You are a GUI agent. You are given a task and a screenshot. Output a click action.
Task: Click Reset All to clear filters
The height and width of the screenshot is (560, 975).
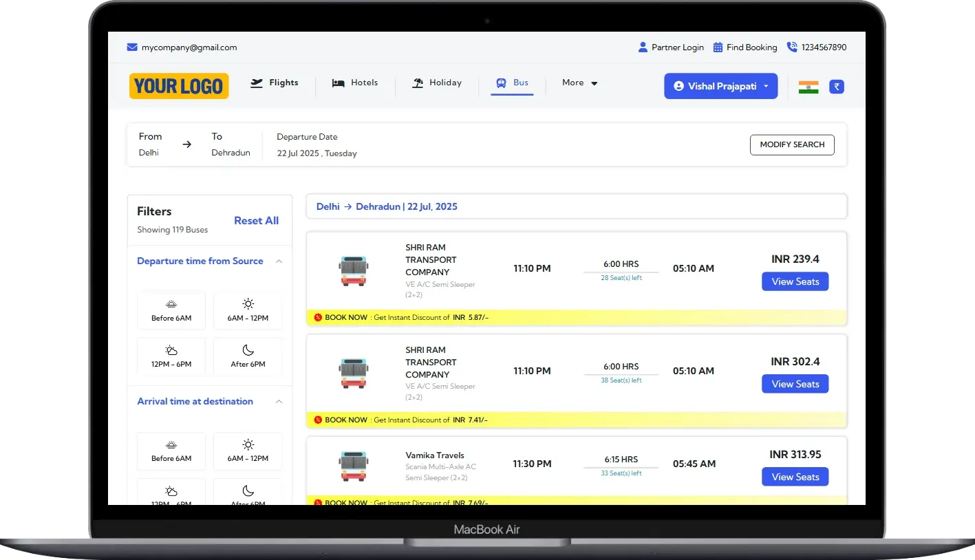(x=256, y=220)
